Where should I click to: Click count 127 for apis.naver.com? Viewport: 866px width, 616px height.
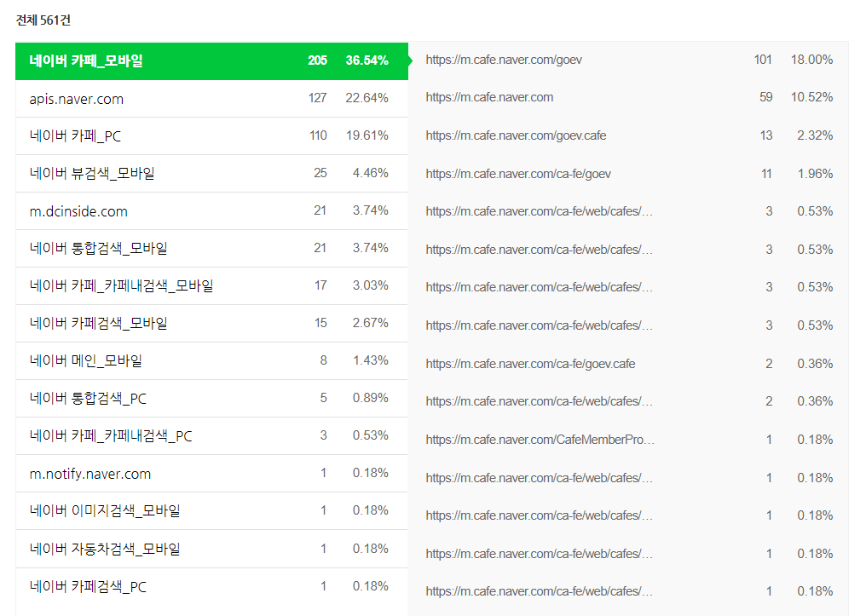coord(318,98)
